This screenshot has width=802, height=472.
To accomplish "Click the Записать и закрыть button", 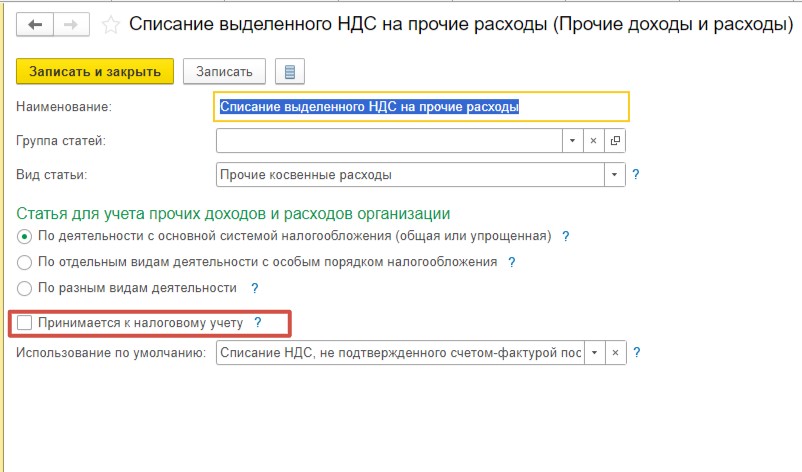I will coord(95,71).
